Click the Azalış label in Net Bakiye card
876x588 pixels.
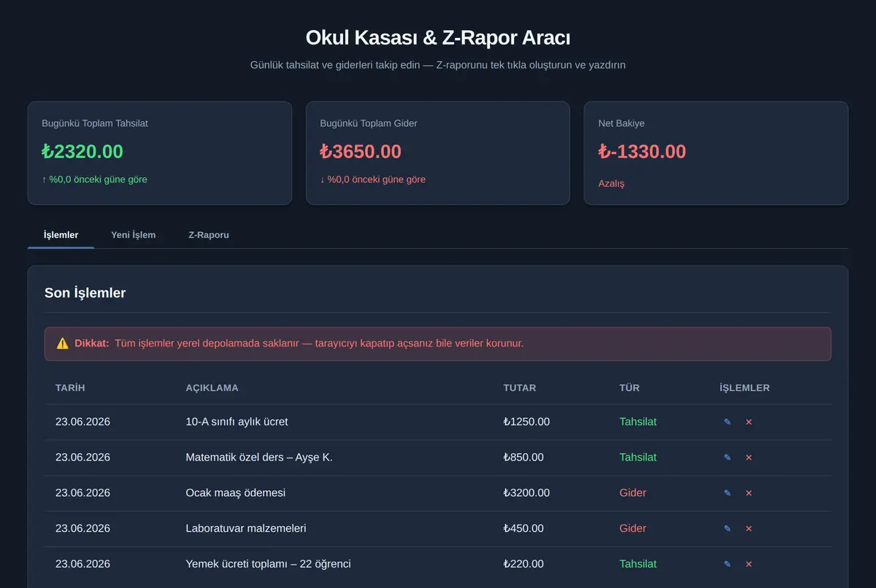pos(612,184)
